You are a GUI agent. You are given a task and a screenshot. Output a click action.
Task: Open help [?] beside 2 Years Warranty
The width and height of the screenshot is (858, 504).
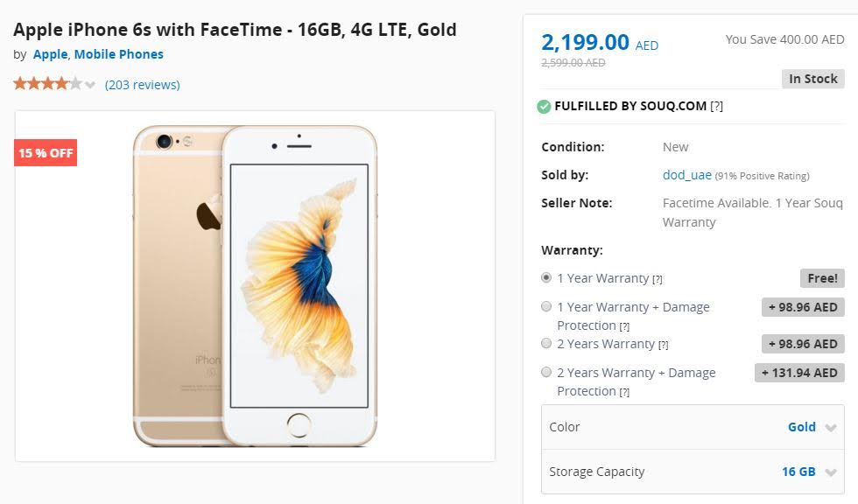(663, 345)
